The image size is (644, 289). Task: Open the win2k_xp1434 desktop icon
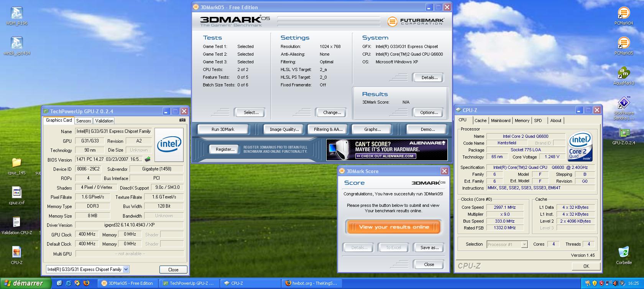(x=16, y=46)
